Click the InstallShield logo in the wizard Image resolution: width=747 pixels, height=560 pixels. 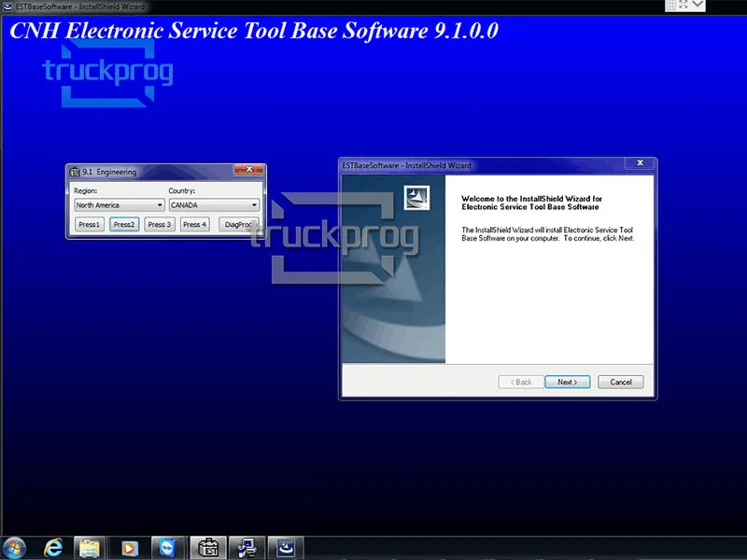click(x=416, y=198)
